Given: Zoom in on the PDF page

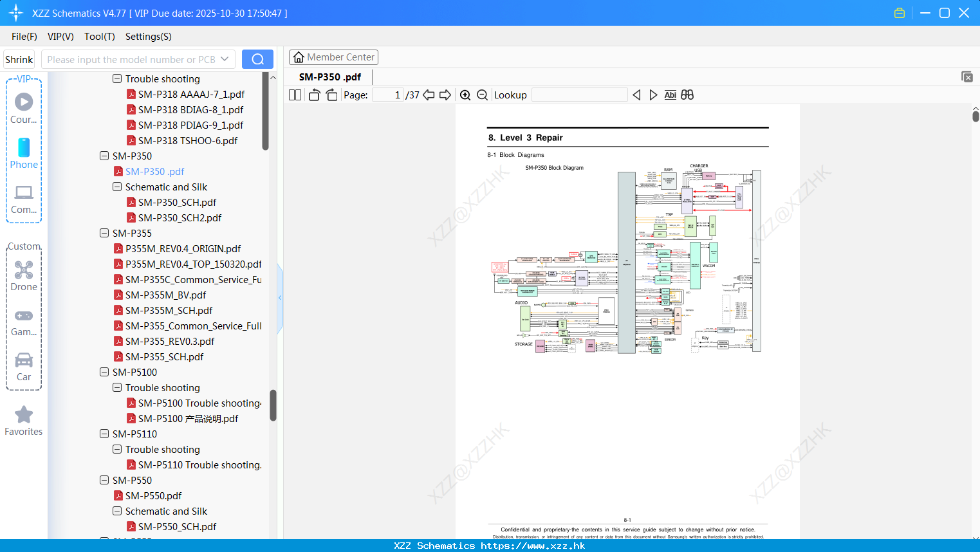Looking at the screenshot, I should tap(465, 95).
